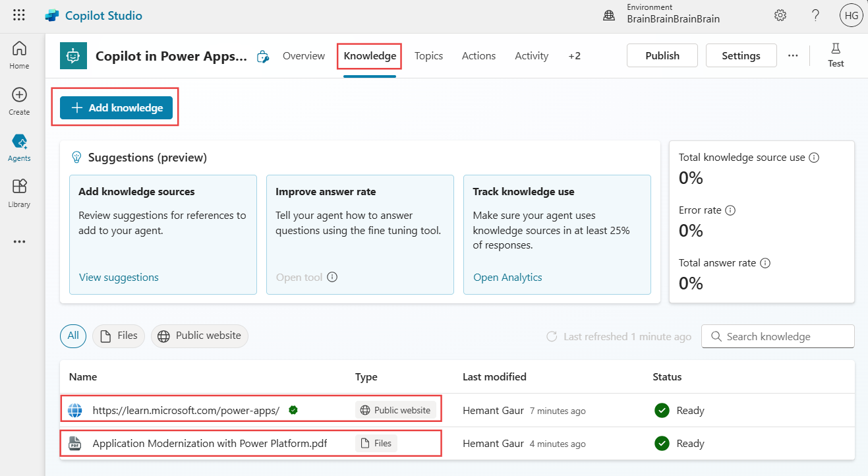Open the more options ellipsis beside Settings
This screenshot has width=868, height=476.
[x=793, y=56]
